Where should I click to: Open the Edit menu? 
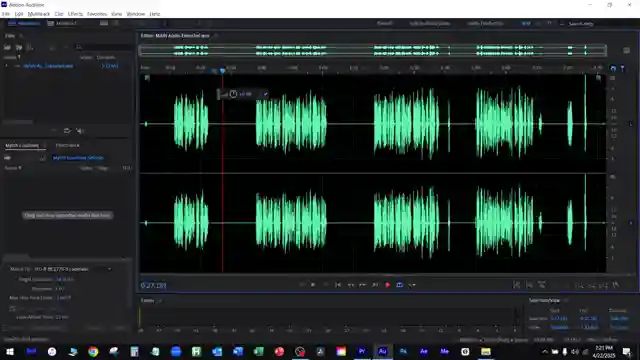19,14
